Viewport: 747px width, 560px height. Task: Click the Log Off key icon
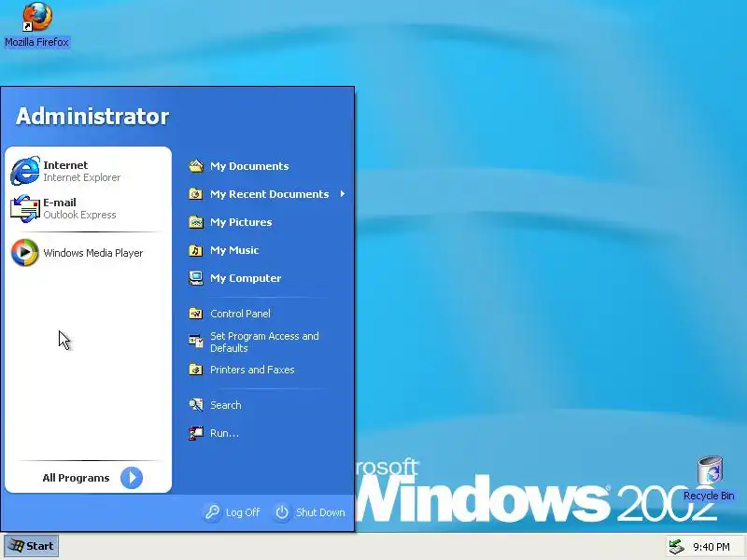[212, 512]
